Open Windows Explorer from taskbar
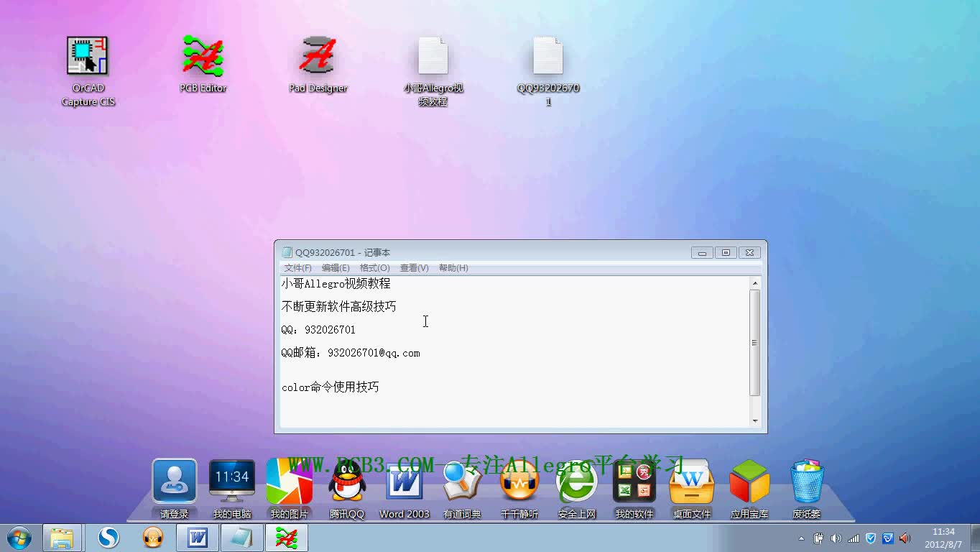This screenshot has height=552, width=980. [62, 538]
